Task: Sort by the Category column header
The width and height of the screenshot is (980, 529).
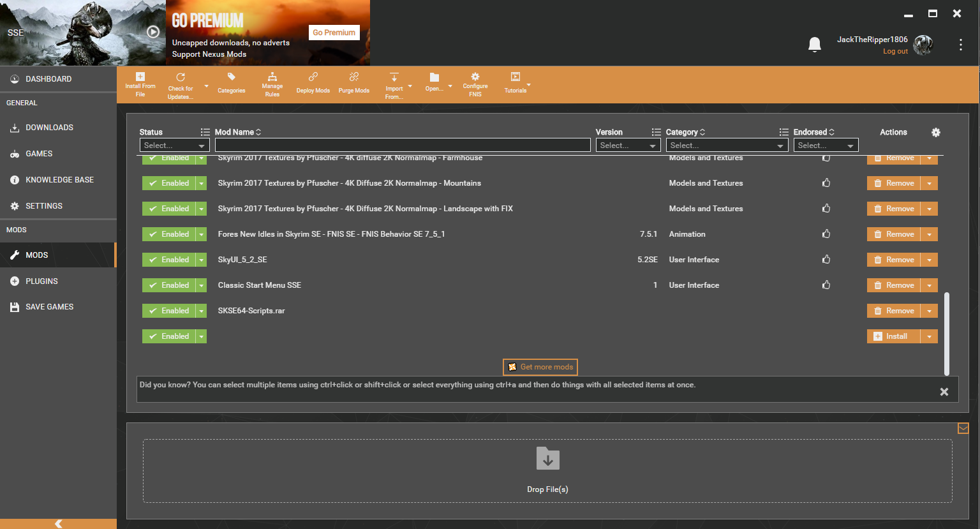Action: [685, 132]
